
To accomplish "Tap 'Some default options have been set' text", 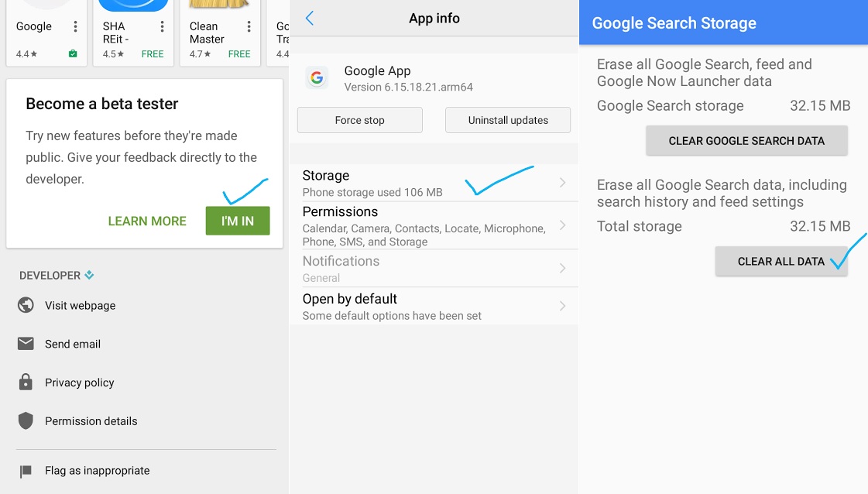I will (x=392, y=316).
